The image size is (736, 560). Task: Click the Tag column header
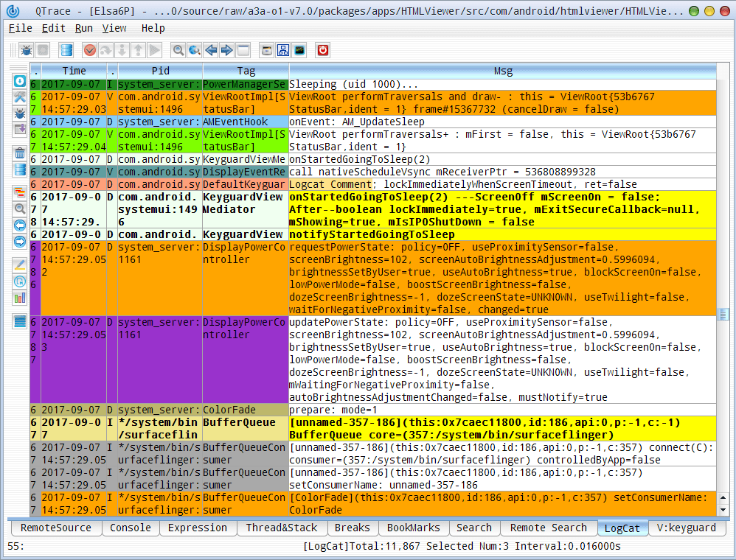coord(246,71)
